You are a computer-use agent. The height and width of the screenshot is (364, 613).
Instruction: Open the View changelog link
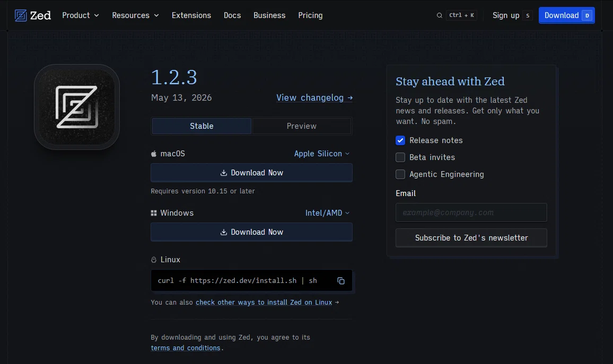(x=314, y=97)
